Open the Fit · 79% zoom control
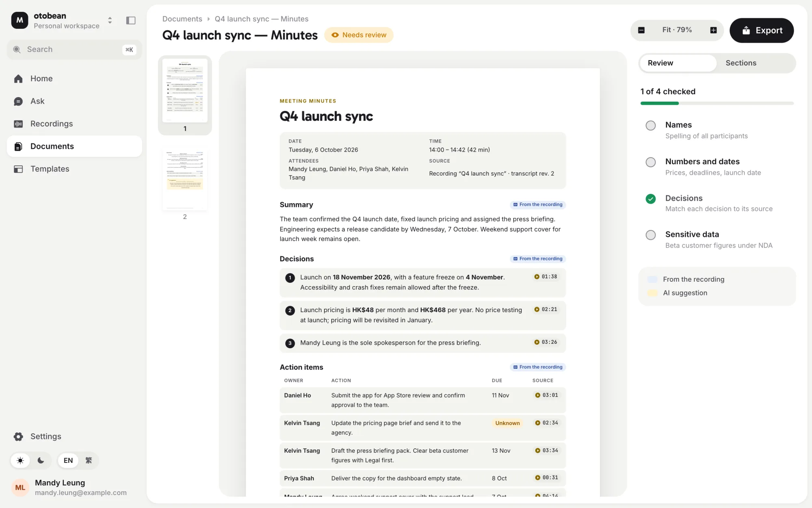The width and height of the screenshot is (812, 508). pos(677,30)
